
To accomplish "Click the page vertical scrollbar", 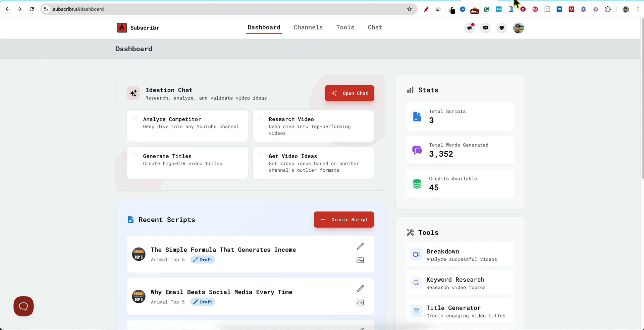I will 642,99.
